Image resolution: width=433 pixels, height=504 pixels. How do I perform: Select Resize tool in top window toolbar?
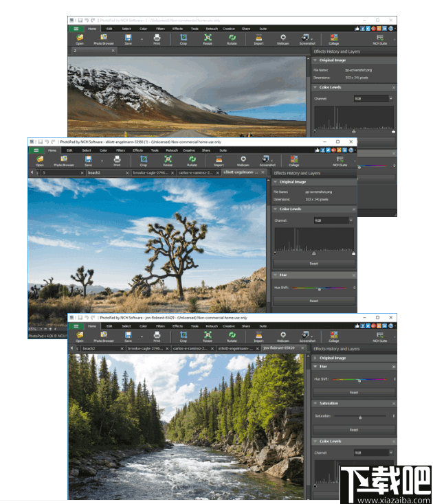point(208,39)
